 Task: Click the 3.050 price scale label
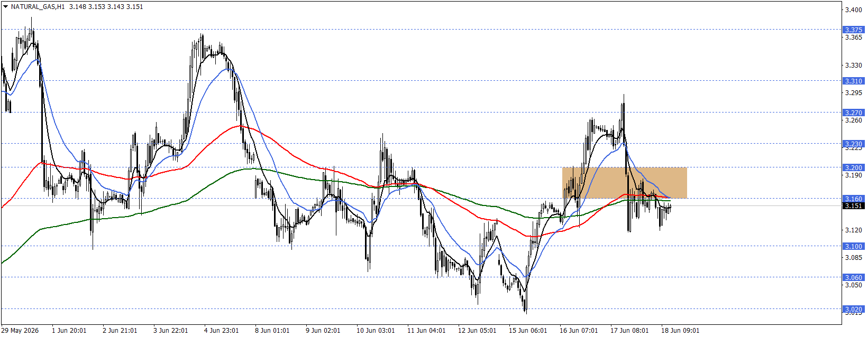click(x=853, y=285)
